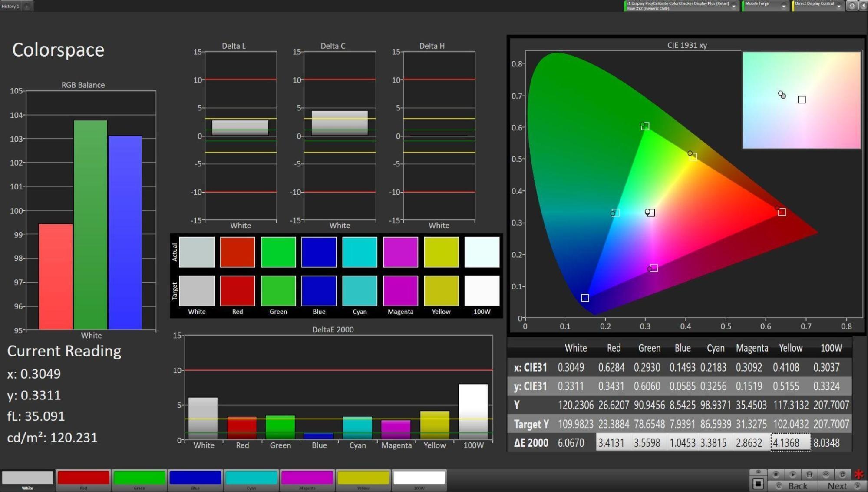Click the Colorspace page title
The image size is (868, 492).
point(58,50)
